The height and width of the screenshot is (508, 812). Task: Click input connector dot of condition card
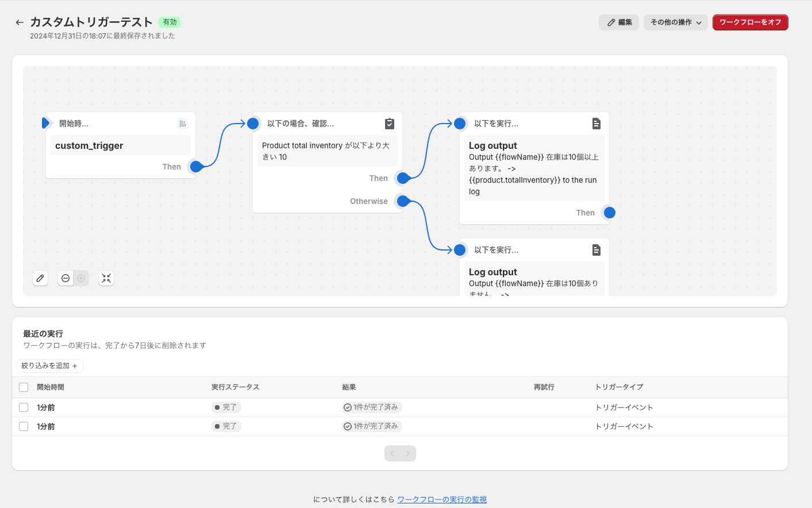(x=253, y=124)
